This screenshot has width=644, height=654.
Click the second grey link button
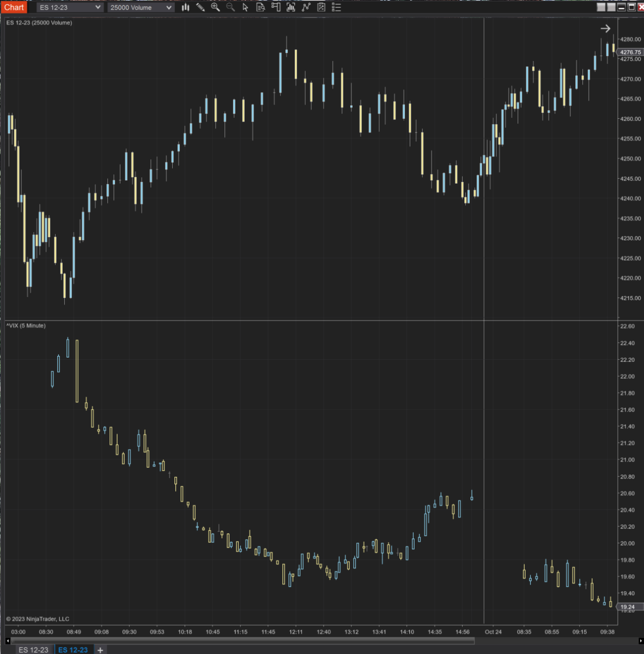tap(611, 7)
